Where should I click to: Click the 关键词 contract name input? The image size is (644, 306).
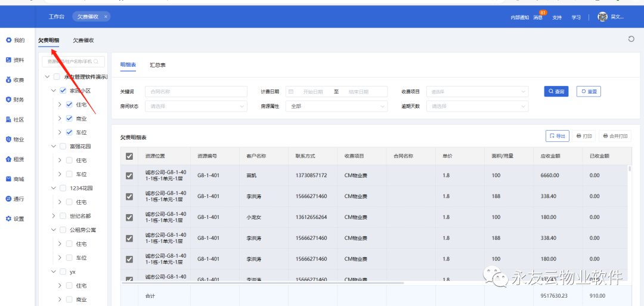(x=196, y=92)
